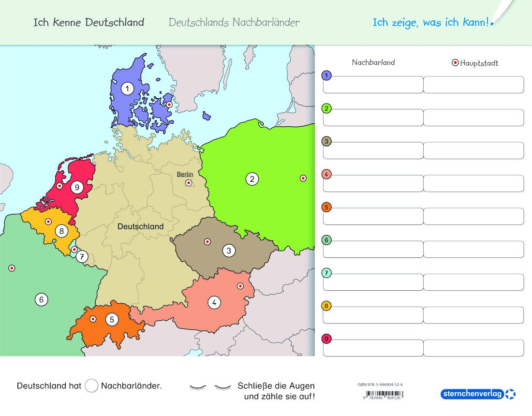Click the Nachbarland field for row 1
The width and height of the screenshot is (532, 416).
(373, 85)
